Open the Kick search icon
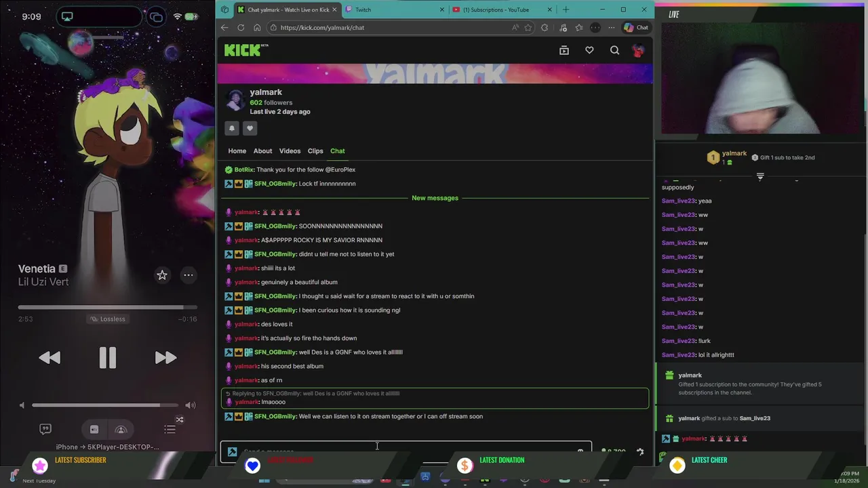This screenshot has width=868, height=488. tap(614, 50)
